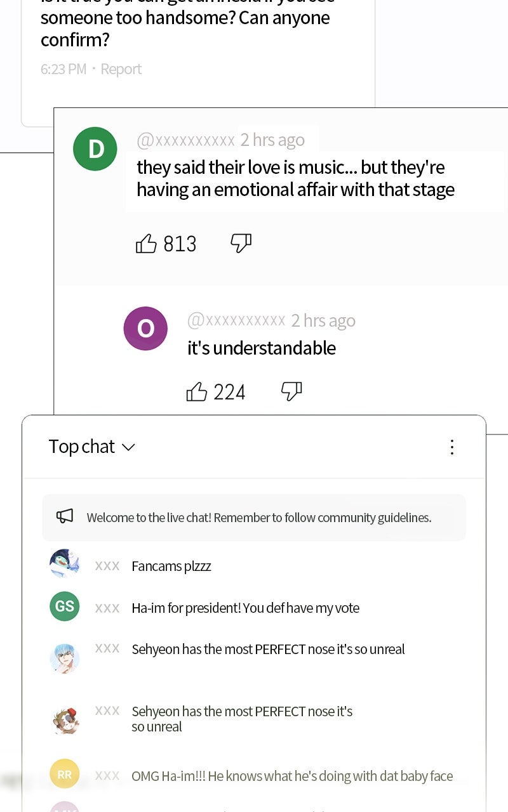Click green D commenter avatar
508x812 pixels.
pyautogui.click(x=95, y=149)
